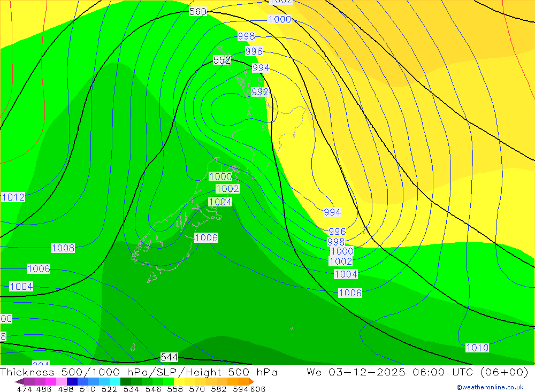Click the 544 height contour label

point(169,357)
